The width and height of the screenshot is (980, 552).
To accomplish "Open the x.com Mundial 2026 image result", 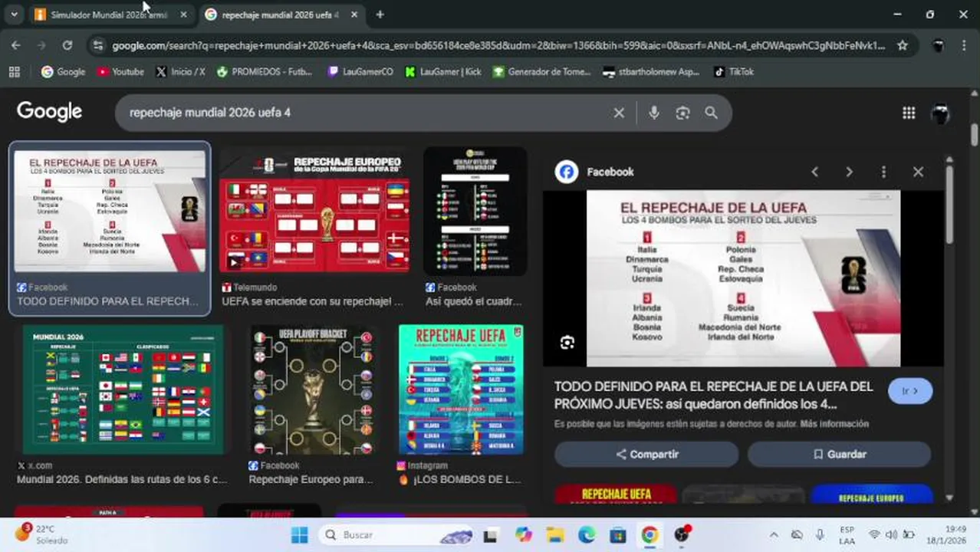I will [x=123, y=389].
